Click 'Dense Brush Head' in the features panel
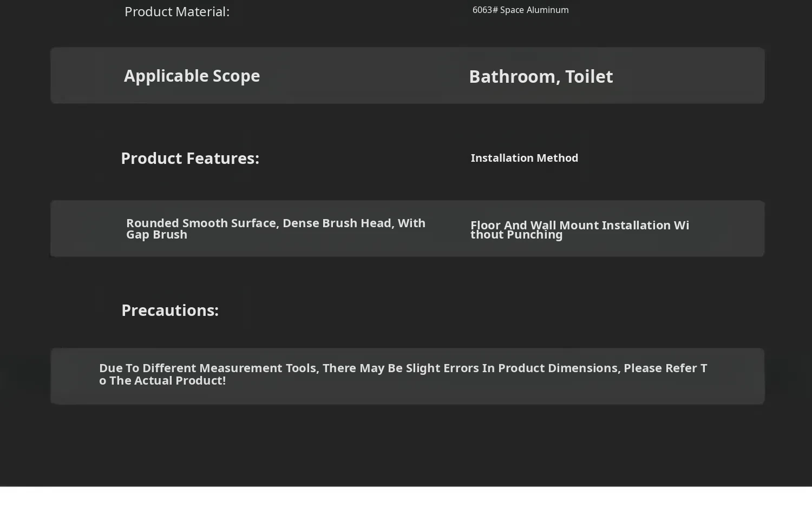The width and height of the screenshot is (812, 522). (x=337, y=223)
